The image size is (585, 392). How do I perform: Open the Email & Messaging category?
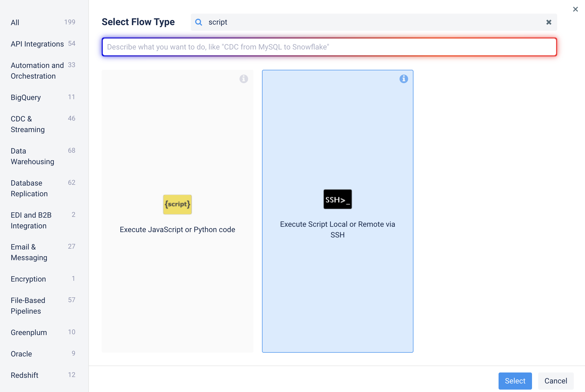tap(29, 252)
